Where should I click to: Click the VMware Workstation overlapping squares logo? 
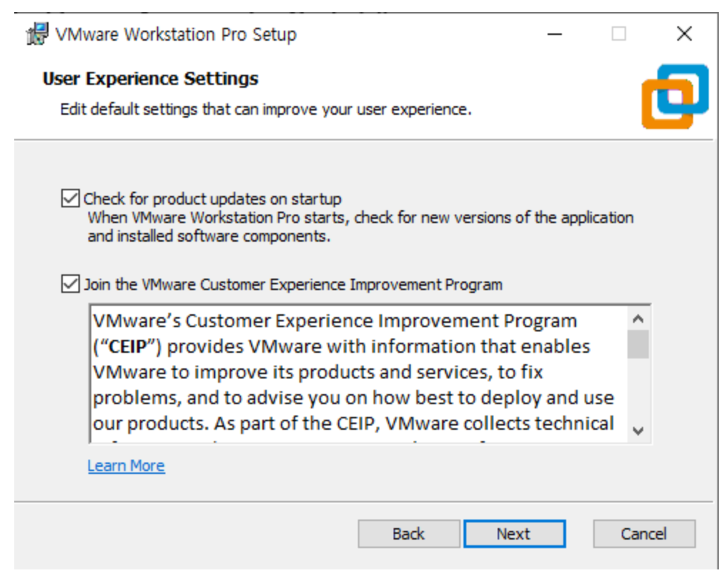coord(675,96)
